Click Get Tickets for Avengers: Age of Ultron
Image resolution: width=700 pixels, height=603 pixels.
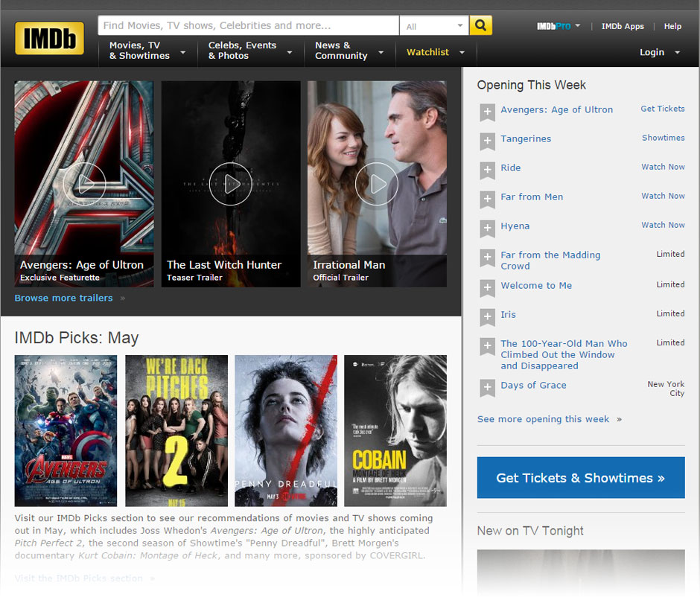(x=663, y=109)
